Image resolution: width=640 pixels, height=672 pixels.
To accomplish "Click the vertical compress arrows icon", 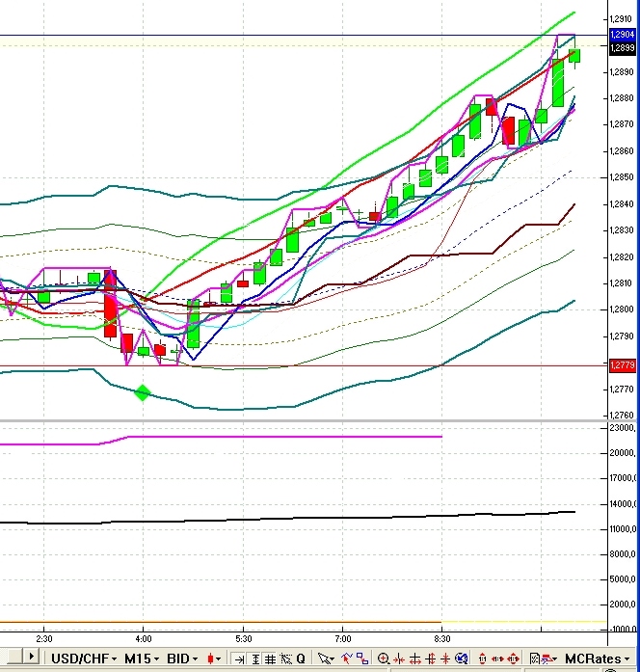I will click(x=445, y=659).
